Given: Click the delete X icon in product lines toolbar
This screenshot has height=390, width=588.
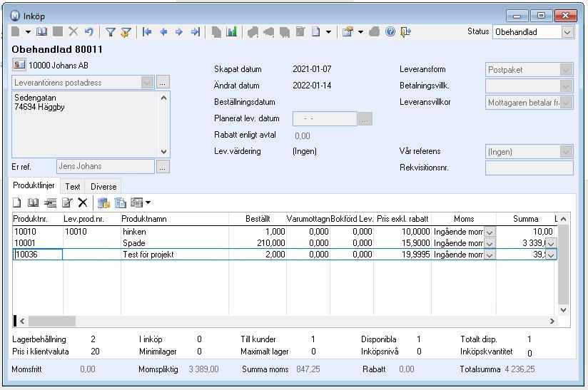Looking at the screenshot, I should tap(83, 202).
